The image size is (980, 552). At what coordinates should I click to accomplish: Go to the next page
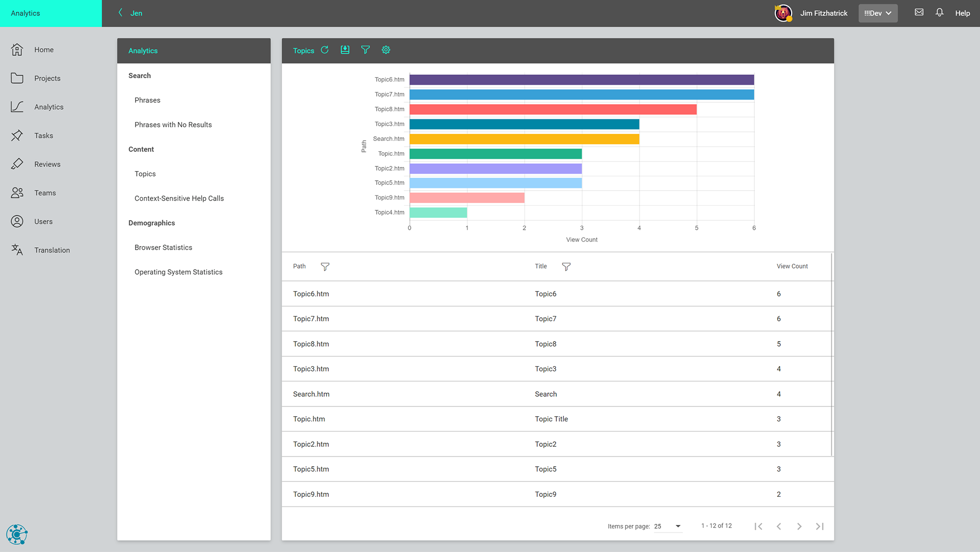point(799,526)
